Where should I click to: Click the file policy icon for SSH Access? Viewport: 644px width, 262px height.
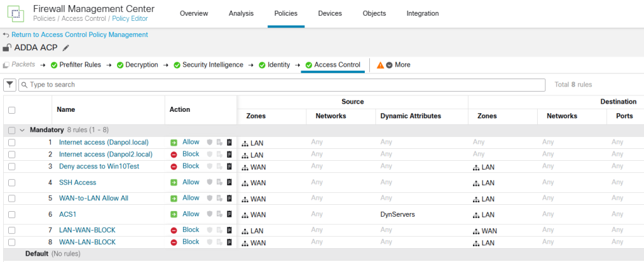coord(219,182)
